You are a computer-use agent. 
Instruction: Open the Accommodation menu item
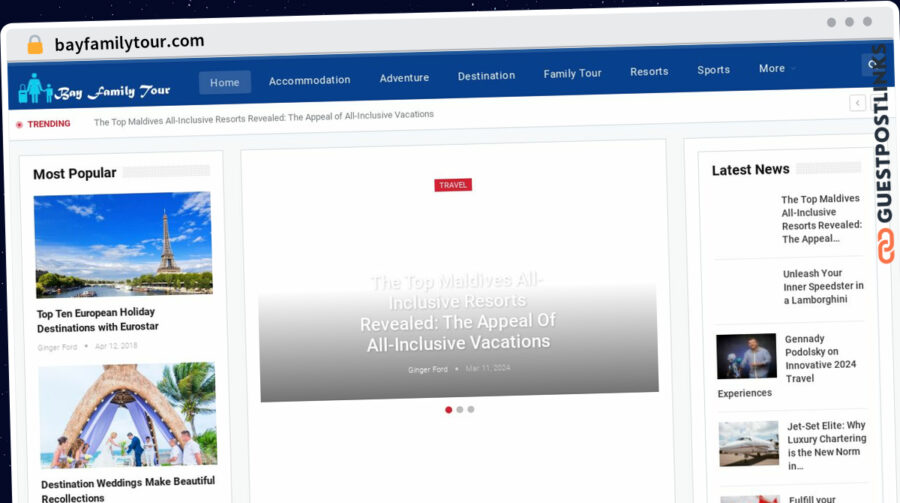point(309,80)
